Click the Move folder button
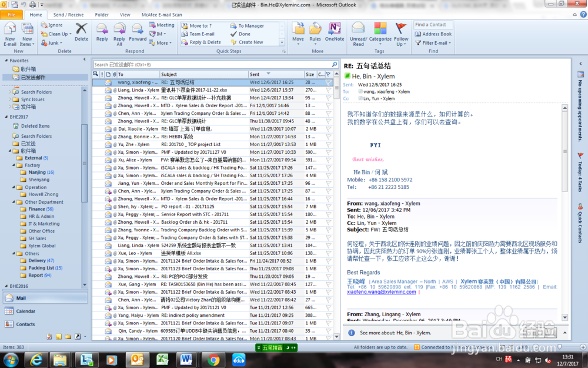 298,34
